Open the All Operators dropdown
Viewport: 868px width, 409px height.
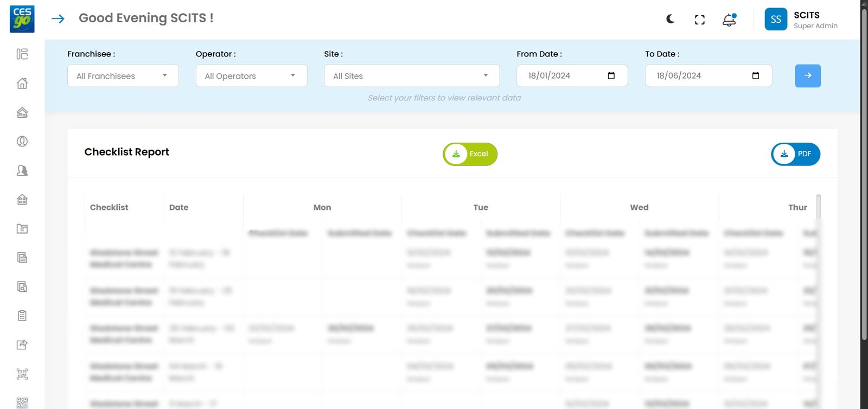tap(251, 76)
